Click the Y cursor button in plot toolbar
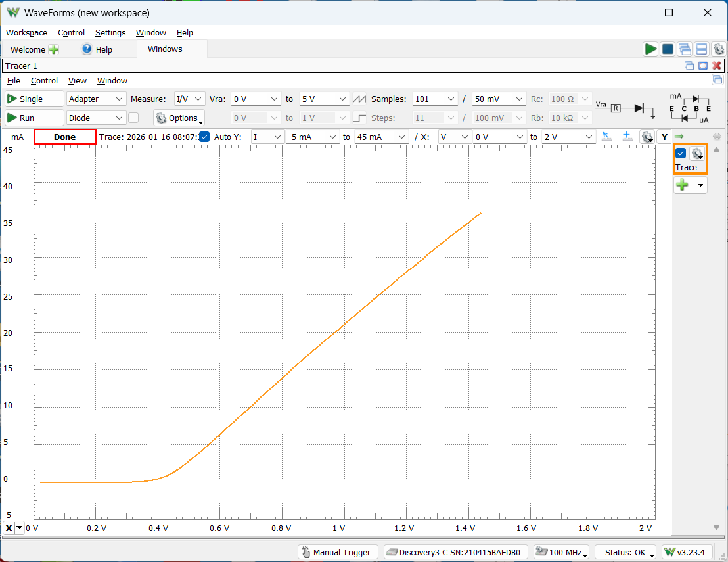The width and height of the screenshot is (728, 562). tap(664, 137)
